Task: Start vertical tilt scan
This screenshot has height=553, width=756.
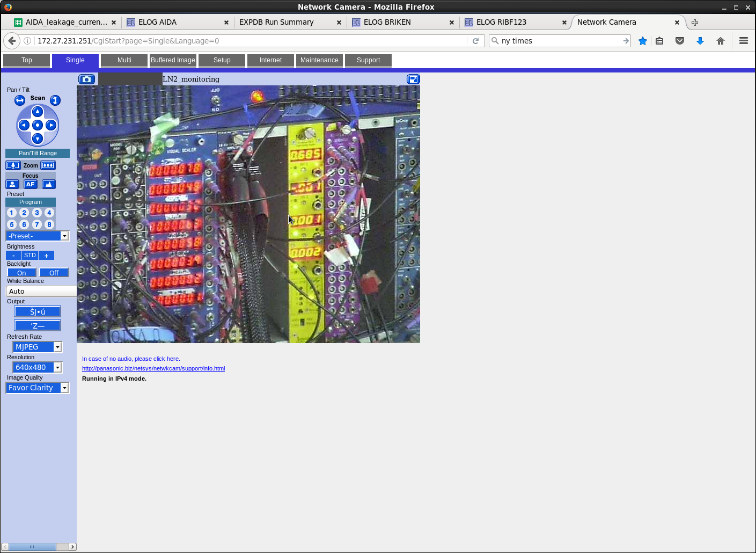Action: pos(55,100)
